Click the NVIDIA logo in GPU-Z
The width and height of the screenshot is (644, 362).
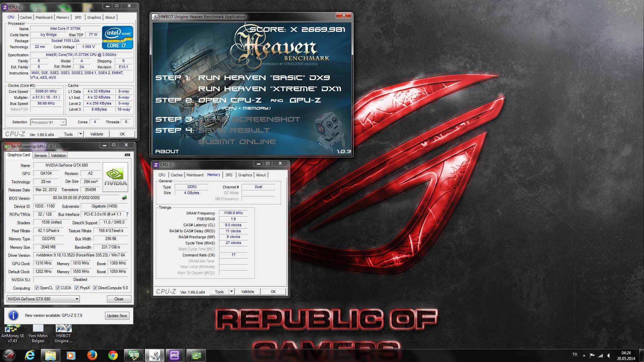click(x=115, y=177)
